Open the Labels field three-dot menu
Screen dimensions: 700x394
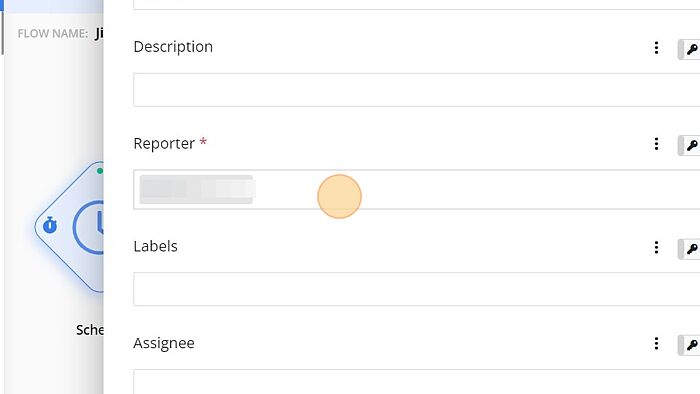coord(656,247)
